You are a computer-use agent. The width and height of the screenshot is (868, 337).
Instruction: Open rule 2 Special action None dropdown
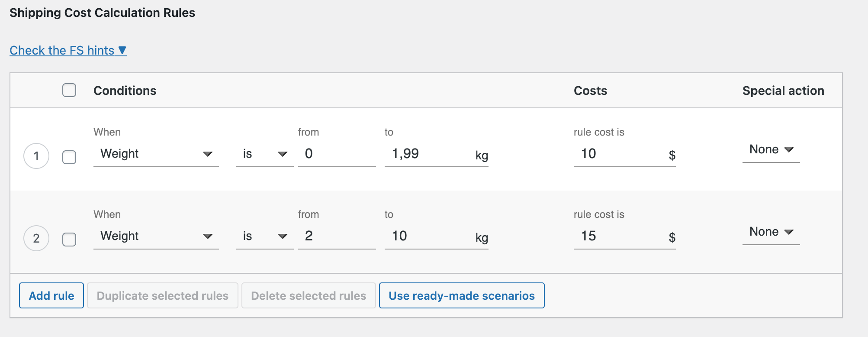tap(771, 232)
